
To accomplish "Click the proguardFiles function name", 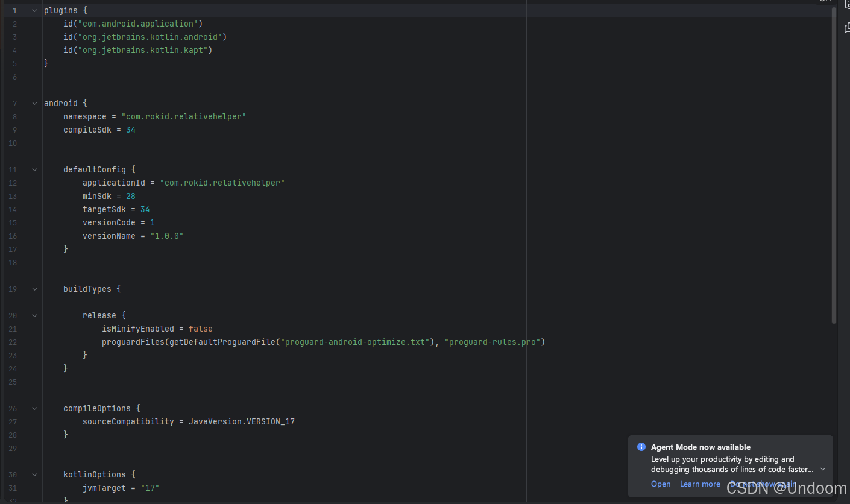I will pyautogui.click(x=133, y=342).
